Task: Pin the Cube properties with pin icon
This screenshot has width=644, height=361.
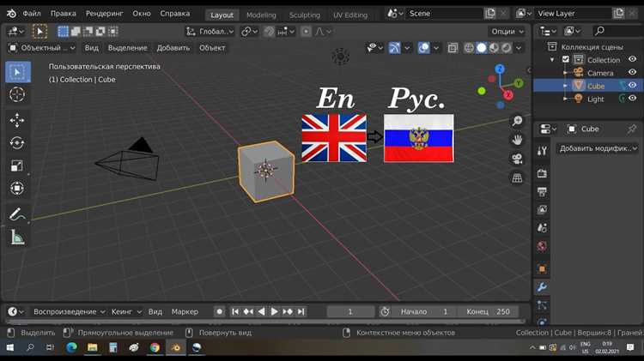Action: click(x=632, y=129)
